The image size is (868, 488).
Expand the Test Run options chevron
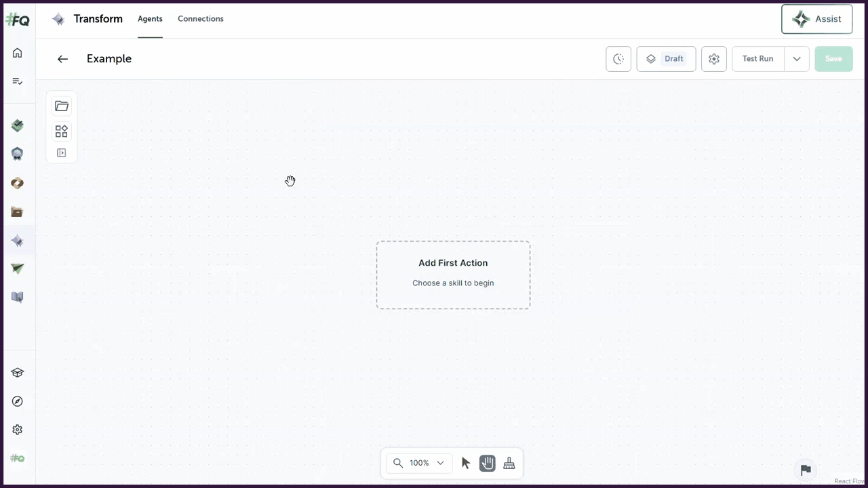(x=796, y=58)
